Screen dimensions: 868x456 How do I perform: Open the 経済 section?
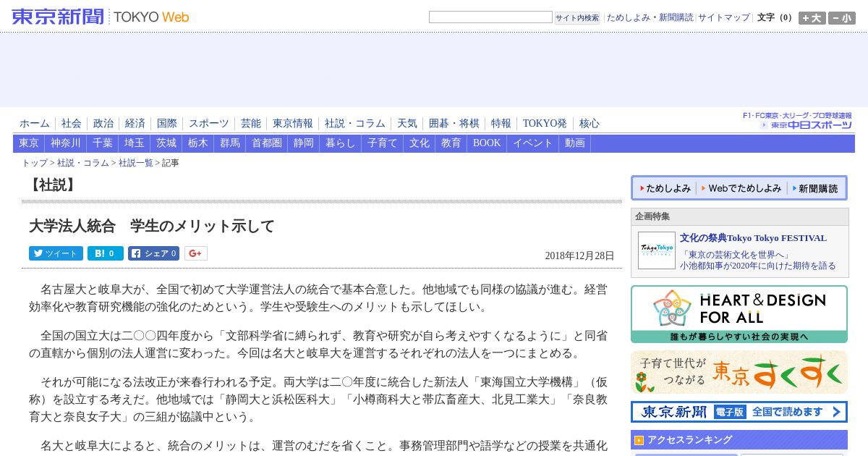point(135,123)
